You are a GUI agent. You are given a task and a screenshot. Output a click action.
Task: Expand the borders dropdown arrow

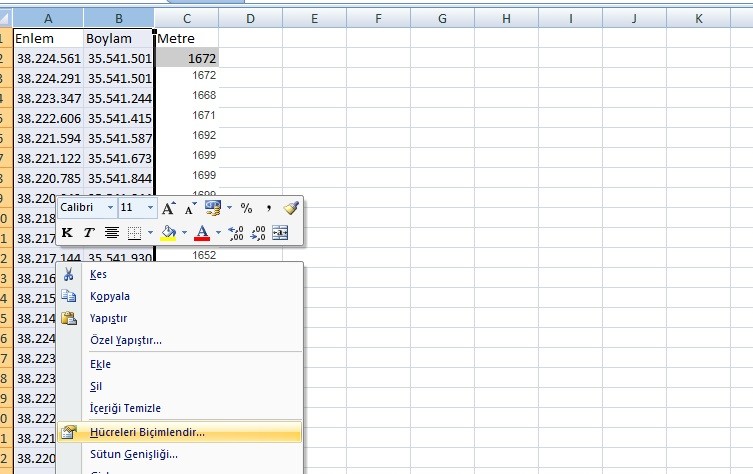(x=150, y=233)
